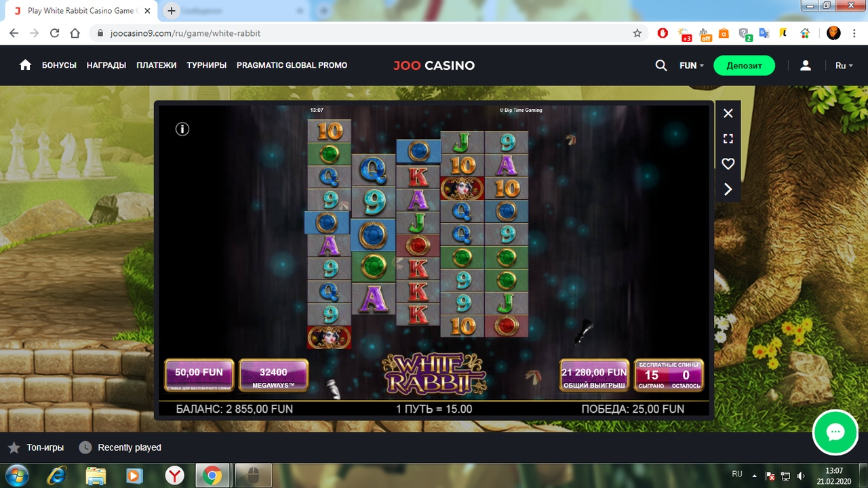
Task: Open the RU keyboard language indicator
Action: click(737, 474)
